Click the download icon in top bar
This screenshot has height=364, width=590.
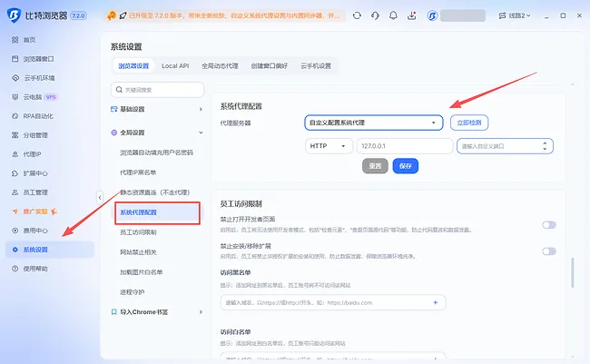coord(412,15)
